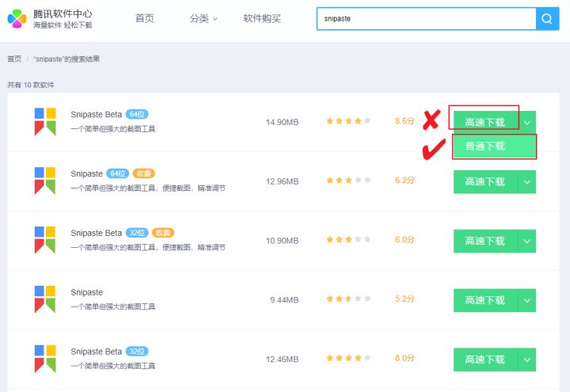Click 首页 breadcrumb link
This screenshot has width=570, height=392.
click(14, 59)
